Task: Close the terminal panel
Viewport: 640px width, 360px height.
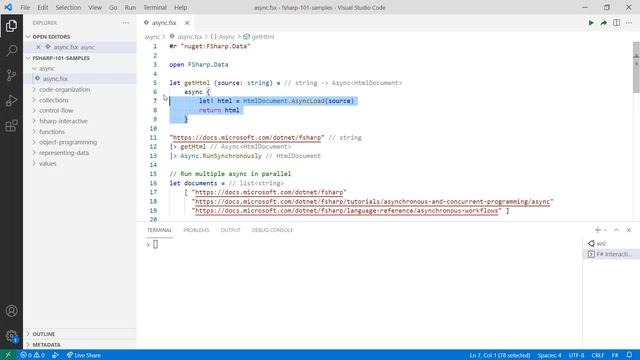Action: [x=629, y=230]
